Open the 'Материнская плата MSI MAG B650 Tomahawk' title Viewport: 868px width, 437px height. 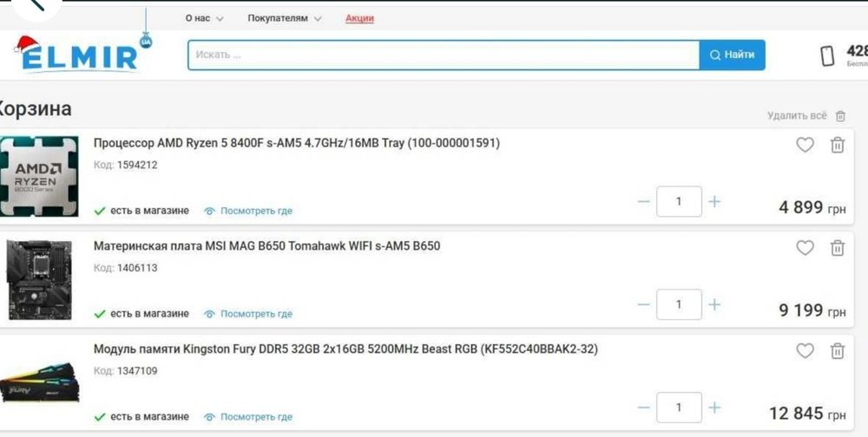pos(266,246)
